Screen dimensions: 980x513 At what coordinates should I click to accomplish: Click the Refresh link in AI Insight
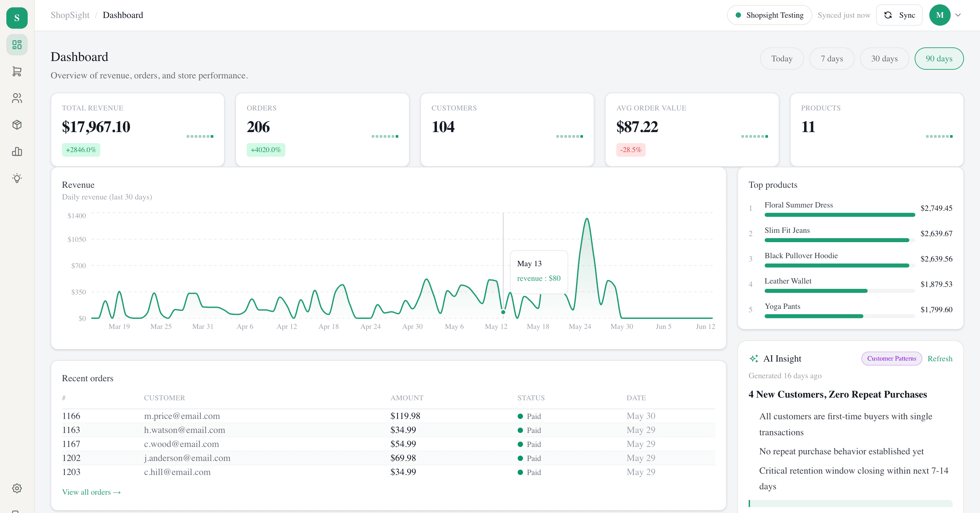[940, 359]
